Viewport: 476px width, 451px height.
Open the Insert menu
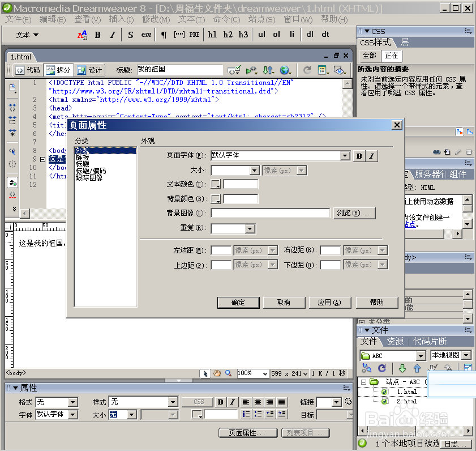(122, 19)
